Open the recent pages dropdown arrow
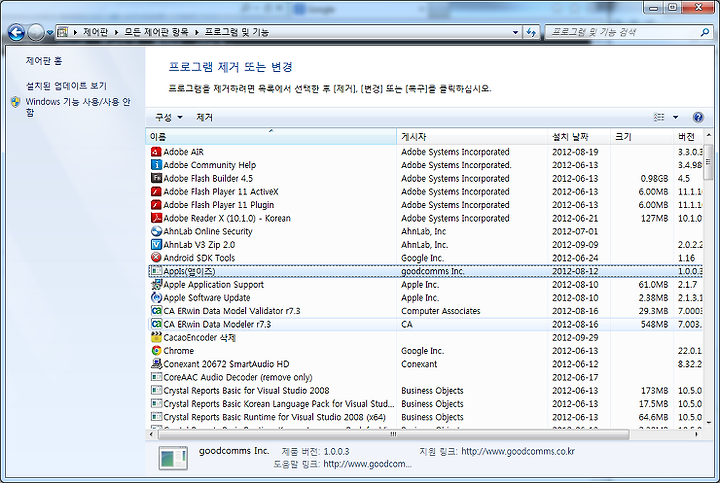The width and height of the screenshot is (720, 483). pyautogui.click(x=50, y=33)
